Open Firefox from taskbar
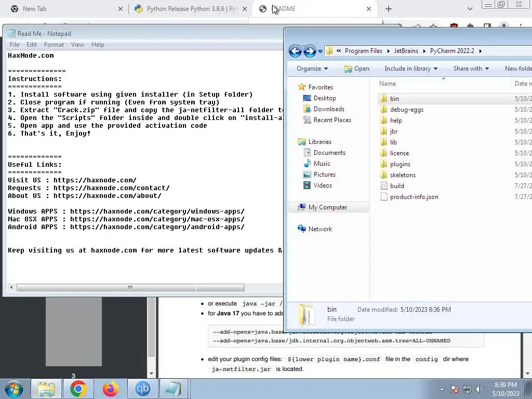This screenshot has height=399, width=532. click(111, 389)
